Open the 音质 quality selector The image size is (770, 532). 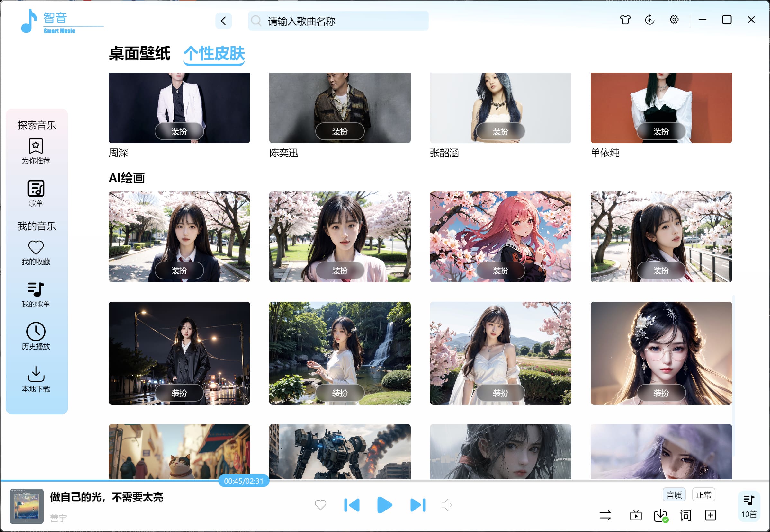point(674,495)
